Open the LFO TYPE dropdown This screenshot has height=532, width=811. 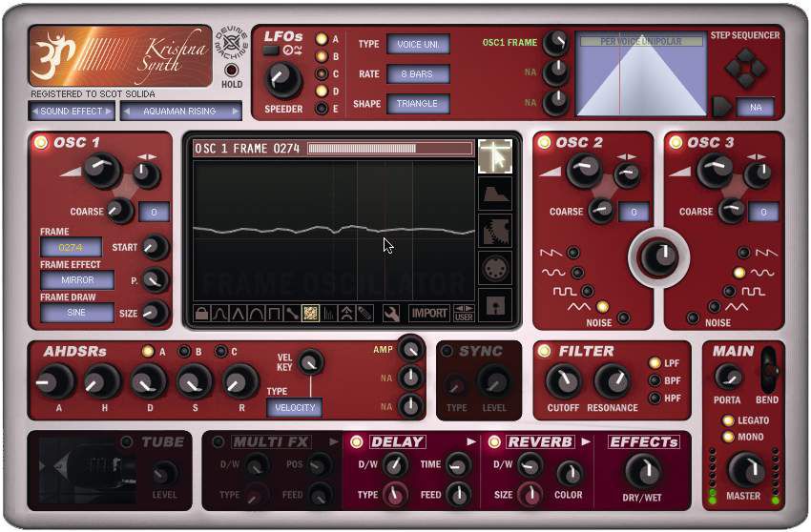click(418, 45)
